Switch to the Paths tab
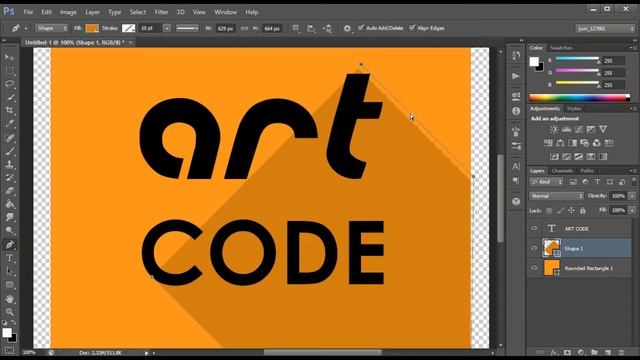Viewport: 640px width, 360px height. pyautogui.click(x=587, y=171)
